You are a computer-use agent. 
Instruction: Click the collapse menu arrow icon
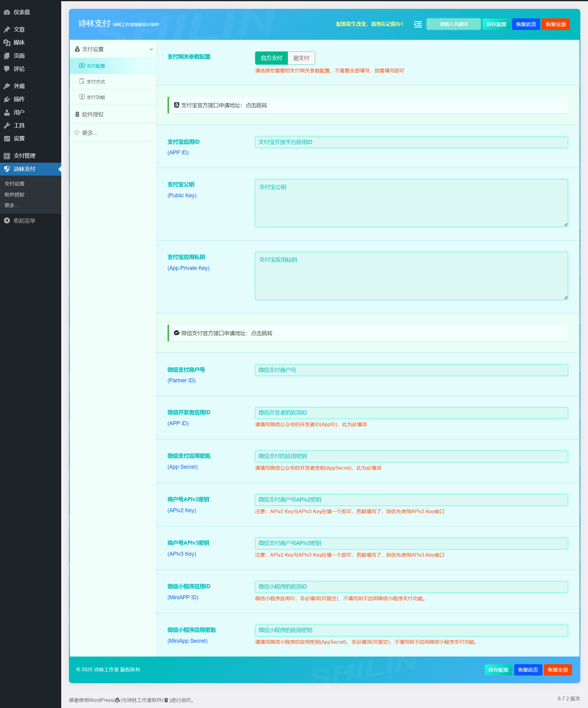(7, 221)
